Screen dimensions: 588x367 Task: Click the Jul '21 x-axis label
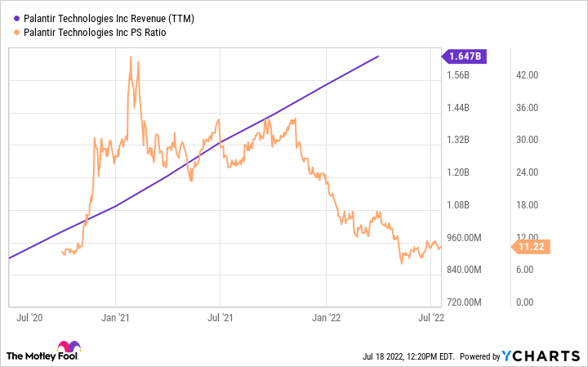[220, 318]
